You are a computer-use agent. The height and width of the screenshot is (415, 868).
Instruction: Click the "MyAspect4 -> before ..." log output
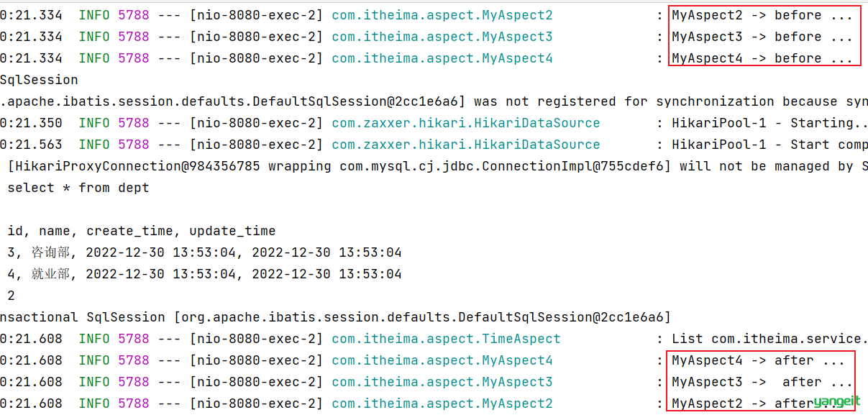click(762, 58)
